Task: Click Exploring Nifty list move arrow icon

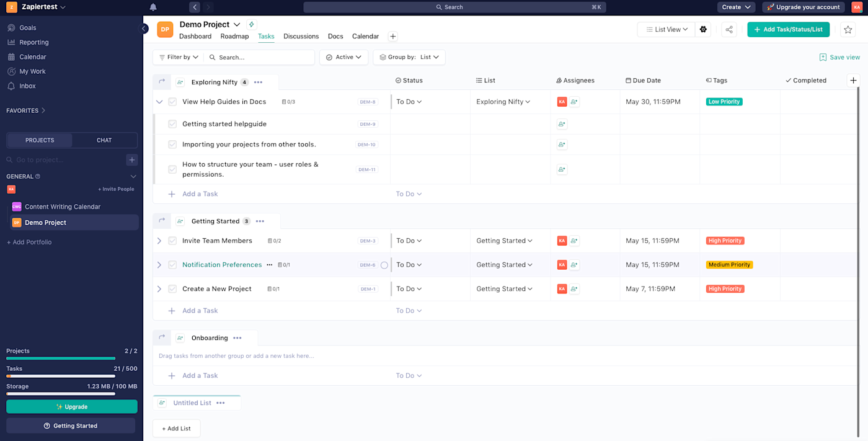Action: click(162, 82)
